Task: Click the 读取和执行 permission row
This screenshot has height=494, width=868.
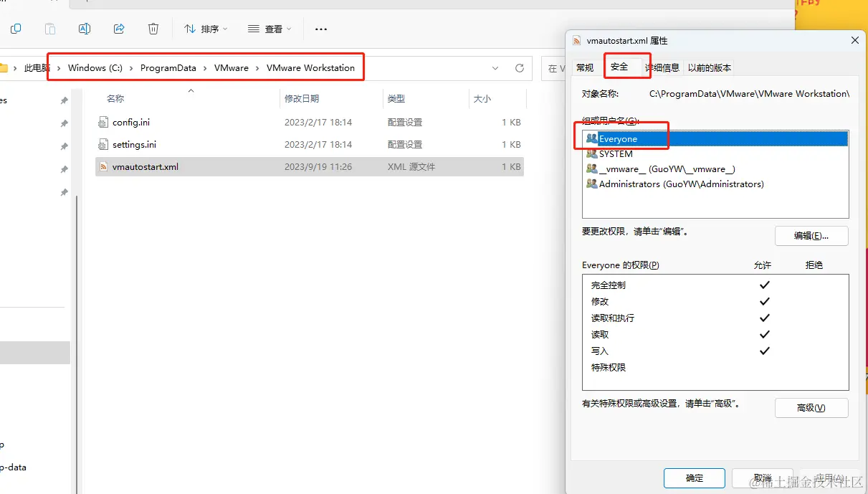Action: [x=715, y=318]
